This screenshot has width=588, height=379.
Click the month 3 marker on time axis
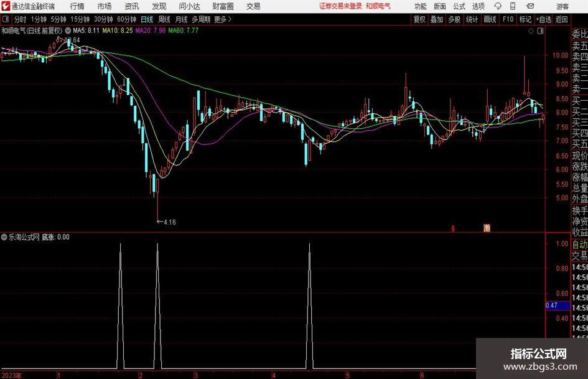pyautogui.click(x=196, y=375)
